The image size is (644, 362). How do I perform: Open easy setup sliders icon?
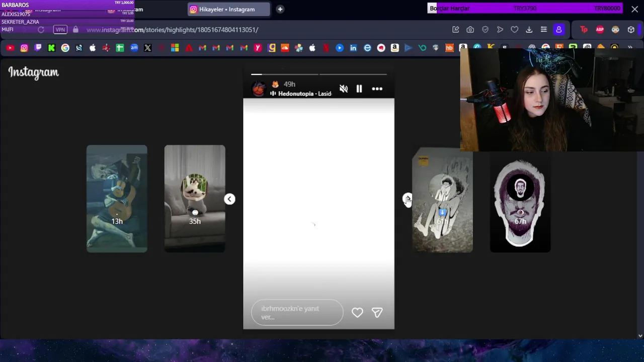point(543,30)
